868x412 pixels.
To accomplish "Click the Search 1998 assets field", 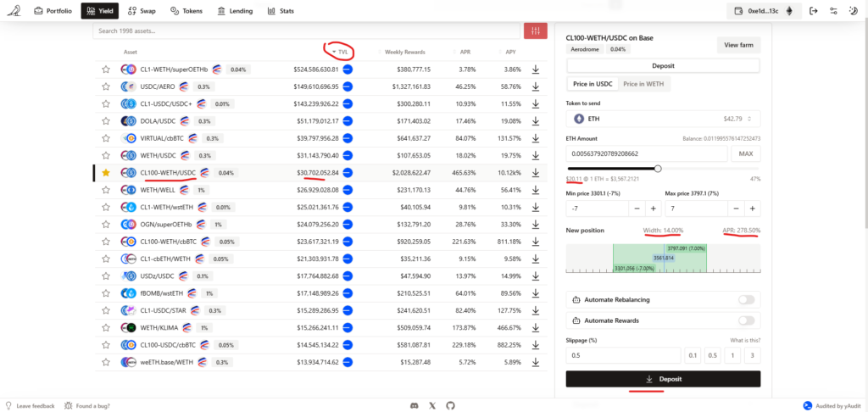I will click(306, 31).
